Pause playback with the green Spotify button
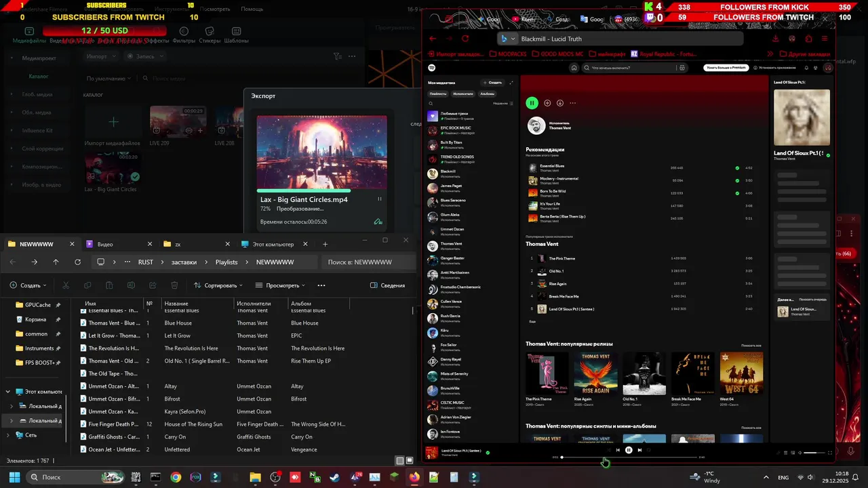The image size is (868, 488). (532, 103)
